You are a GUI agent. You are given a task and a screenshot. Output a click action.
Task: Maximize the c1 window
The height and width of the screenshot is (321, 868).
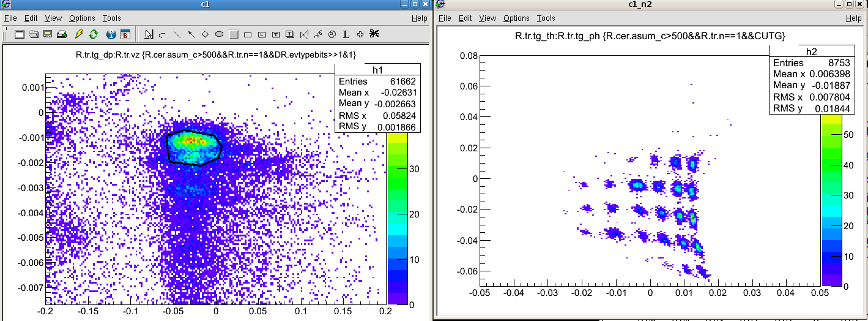tap(415, 4)
